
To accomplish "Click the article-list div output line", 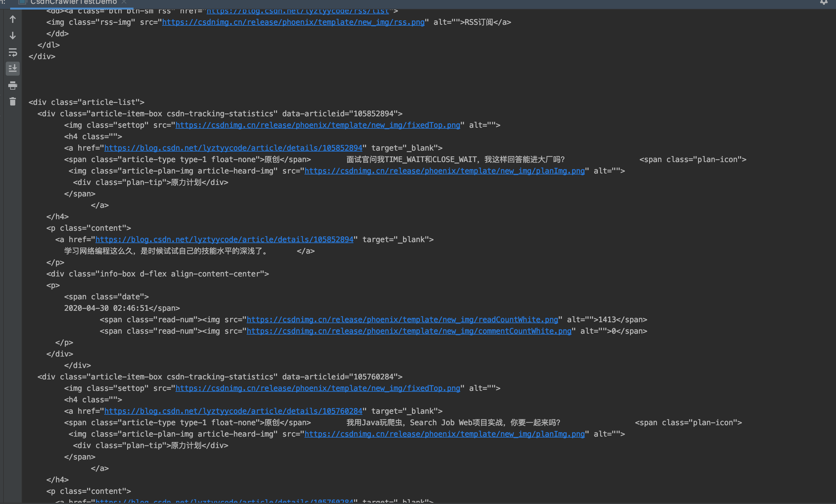I will 86,102.
